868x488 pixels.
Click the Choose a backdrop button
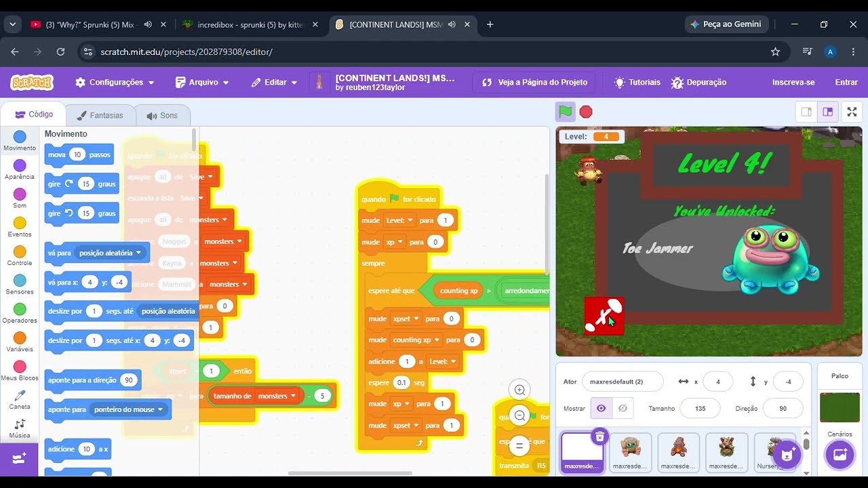click(840, 455)
